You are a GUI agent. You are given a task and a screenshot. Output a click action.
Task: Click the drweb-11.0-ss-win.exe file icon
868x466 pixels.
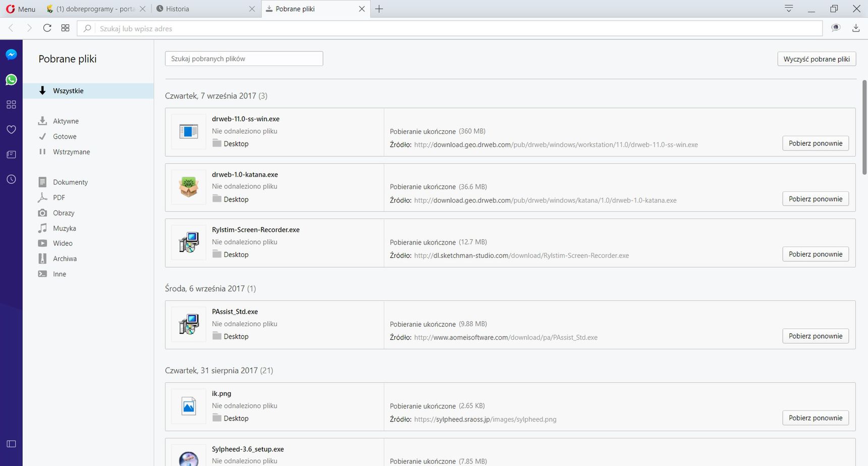[189, 132]
